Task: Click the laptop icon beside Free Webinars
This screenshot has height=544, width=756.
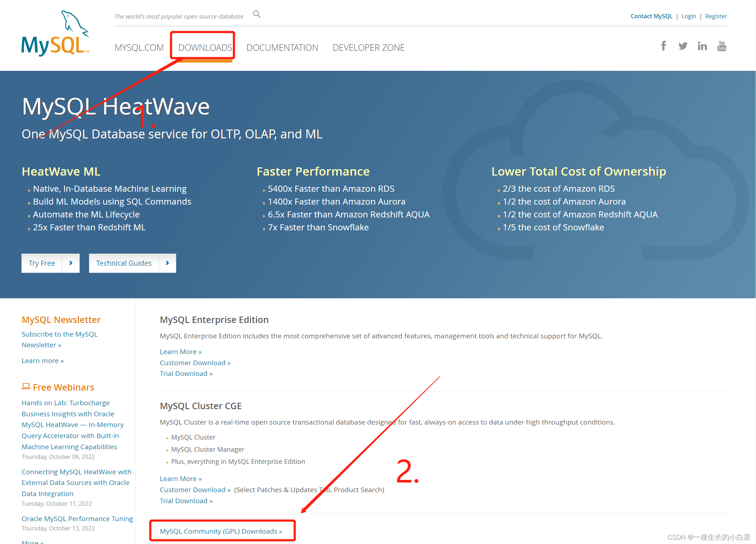Action: tap(26, 386)
